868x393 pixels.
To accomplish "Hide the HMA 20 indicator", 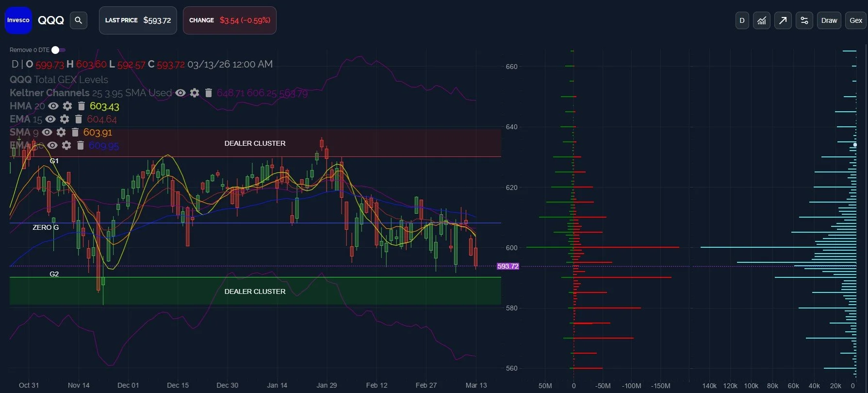I will (53, 106).
